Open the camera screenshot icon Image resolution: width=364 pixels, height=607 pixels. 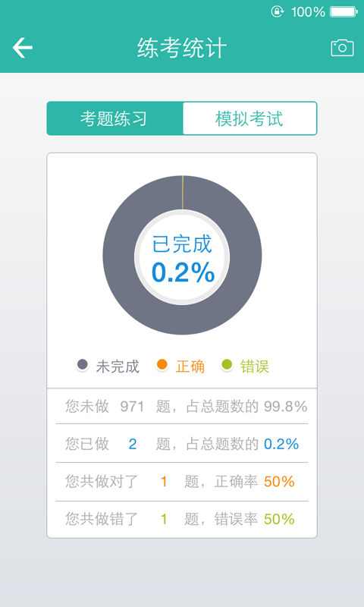pyautogui.click(x=342, y=48)
